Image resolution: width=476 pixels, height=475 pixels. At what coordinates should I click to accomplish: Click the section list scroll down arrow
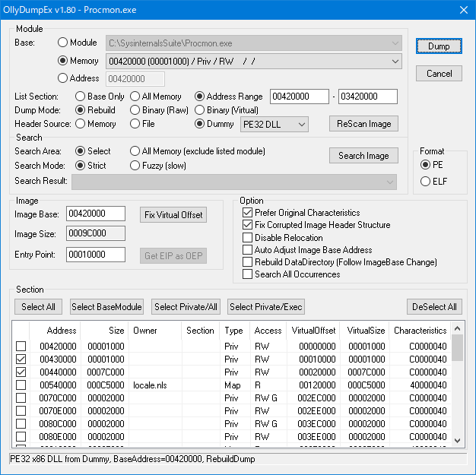pyautogui.click(x=458, y=440)
